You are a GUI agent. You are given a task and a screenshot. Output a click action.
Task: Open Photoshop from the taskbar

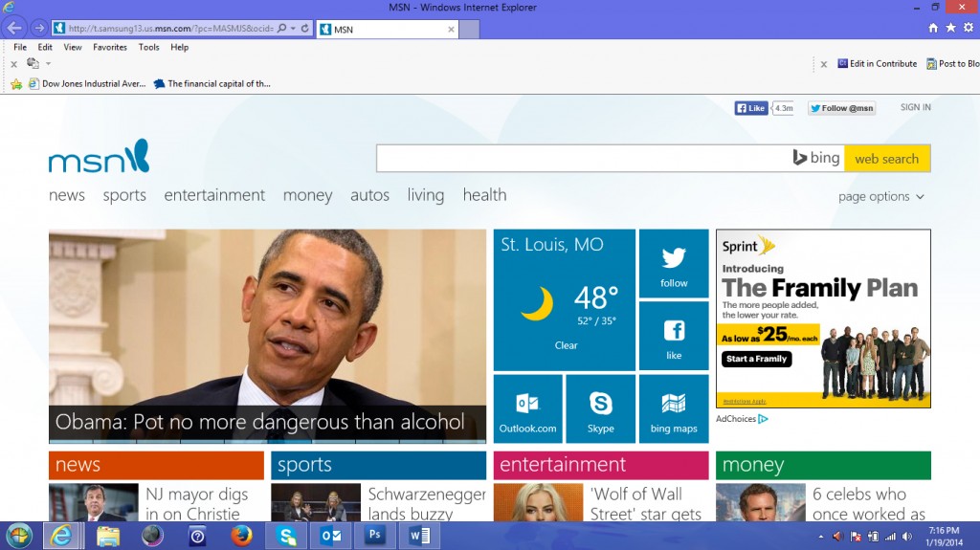[374, 537]
